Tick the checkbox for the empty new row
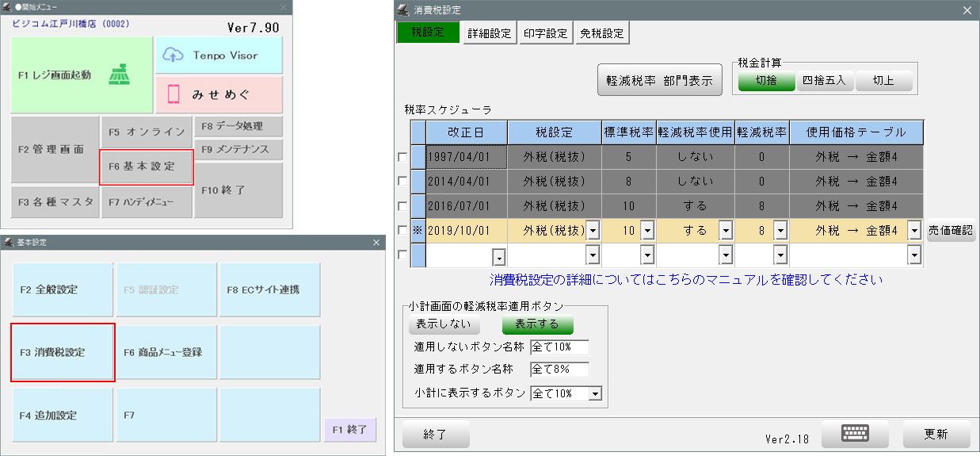Viewport: 980px width, 456px height. click(402, 255)
